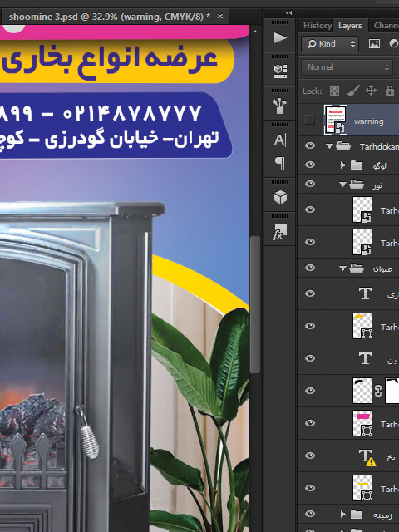Select the warning layer name
399x532 pixels.
tap(369, 121)
